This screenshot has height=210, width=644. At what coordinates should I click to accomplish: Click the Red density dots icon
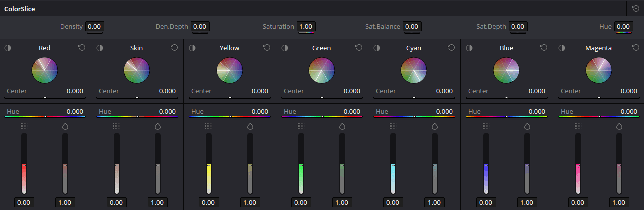tap(24, 126)
